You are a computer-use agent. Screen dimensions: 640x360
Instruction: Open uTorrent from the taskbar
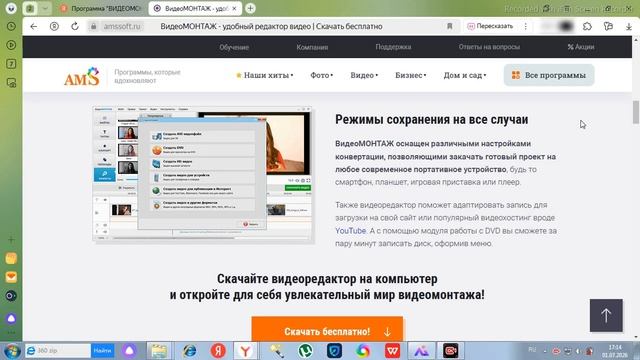coord(305,351)
